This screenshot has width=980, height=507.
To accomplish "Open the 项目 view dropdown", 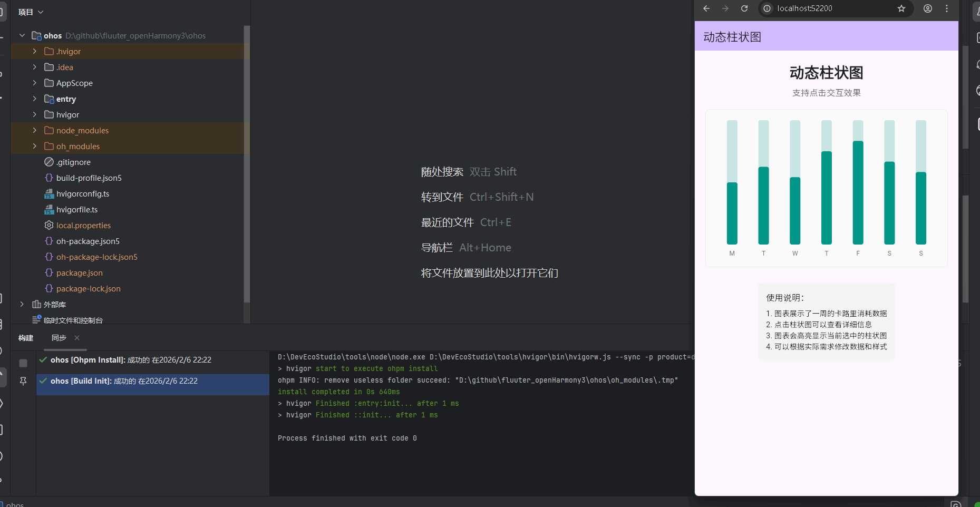I will click(x=31, y=12).
